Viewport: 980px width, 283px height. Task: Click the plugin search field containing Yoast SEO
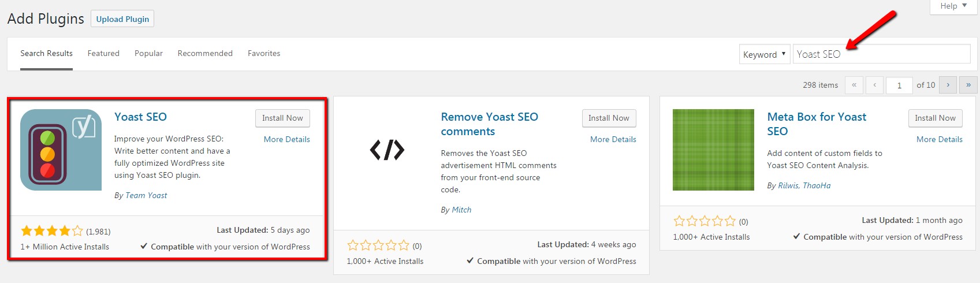[881, 54]
